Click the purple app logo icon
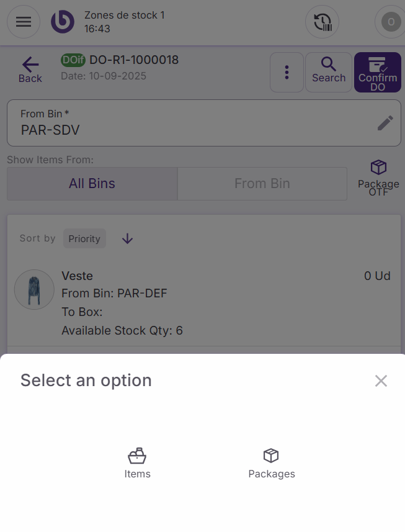405x532 pixels. pos(62,22)
